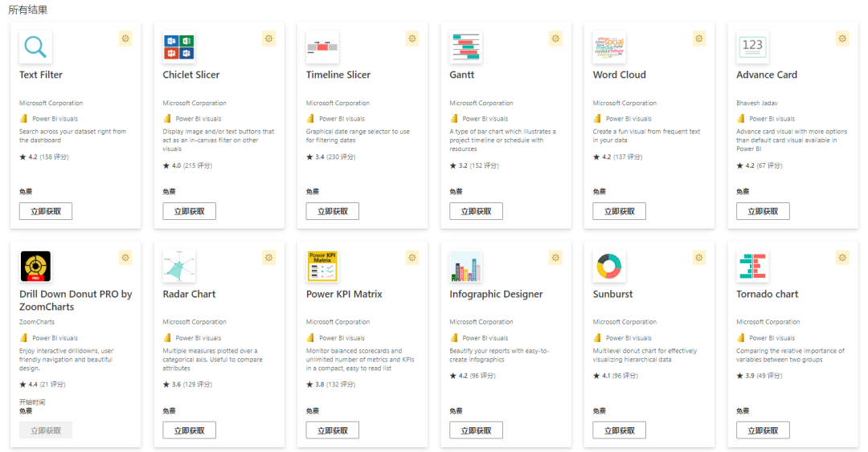Image resolution: width=868 pixels, height=452 pixels.
Task: Click the Tornado chart icon
Action: (x=752, y=266)
